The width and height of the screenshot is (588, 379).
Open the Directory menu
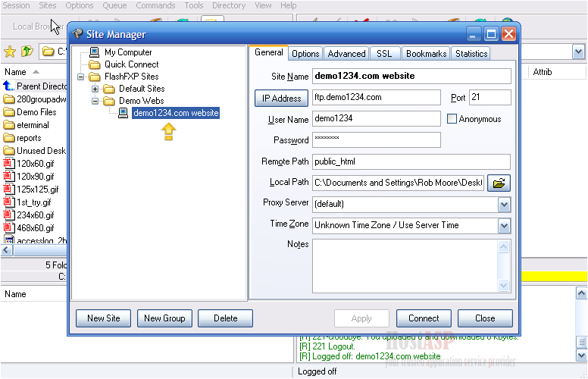229,5
